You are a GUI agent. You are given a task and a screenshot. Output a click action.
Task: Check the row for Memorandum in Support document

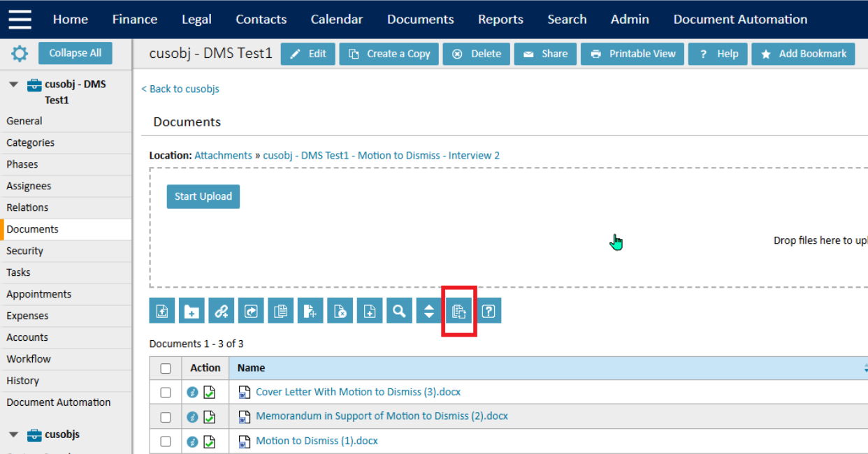(x=166, y=416)
